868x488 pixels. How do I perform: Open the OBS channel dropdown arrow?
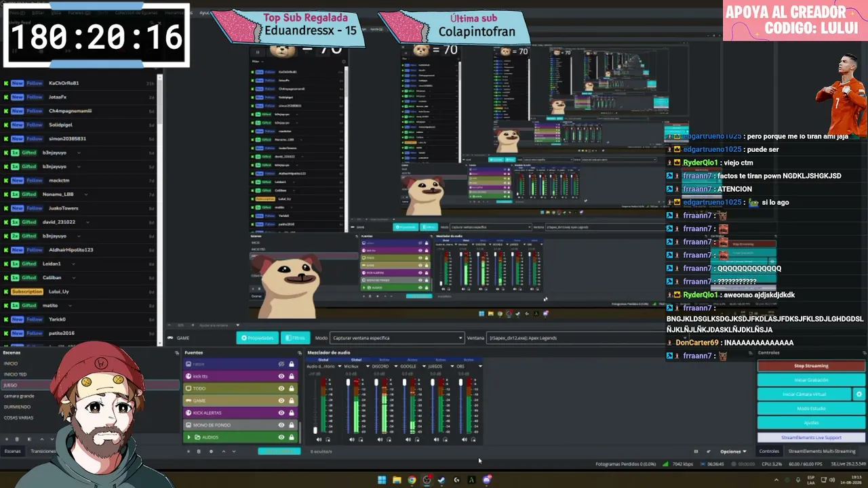click(480, 367)
